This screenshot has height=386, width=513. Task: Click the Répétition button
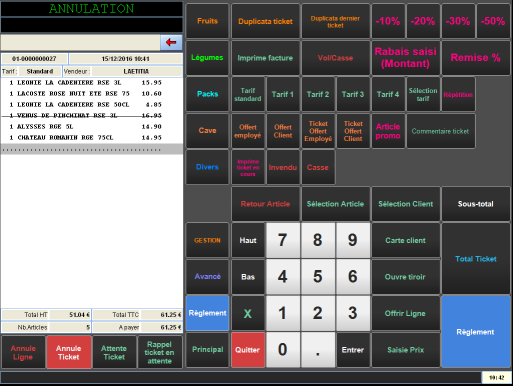pyautogui.click(x=458, y=94)
